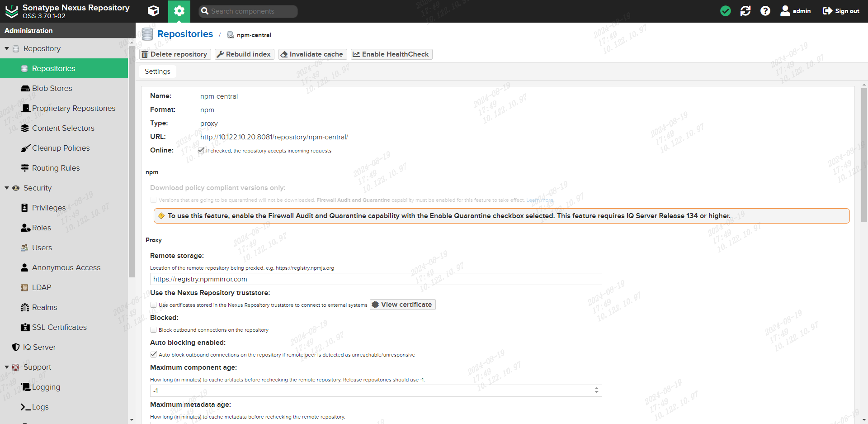
Task: Open Privileges badge icon
Action: 25,208
